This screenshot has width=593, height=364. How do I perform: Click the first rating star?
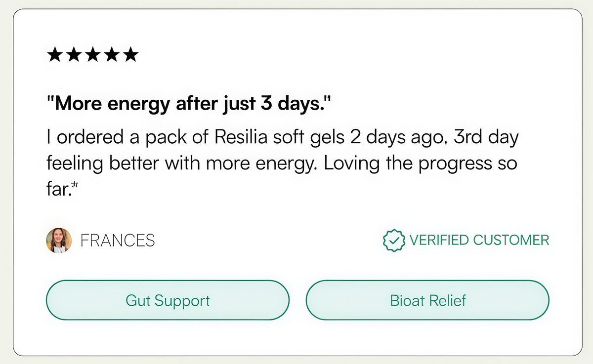pos(54,54)
